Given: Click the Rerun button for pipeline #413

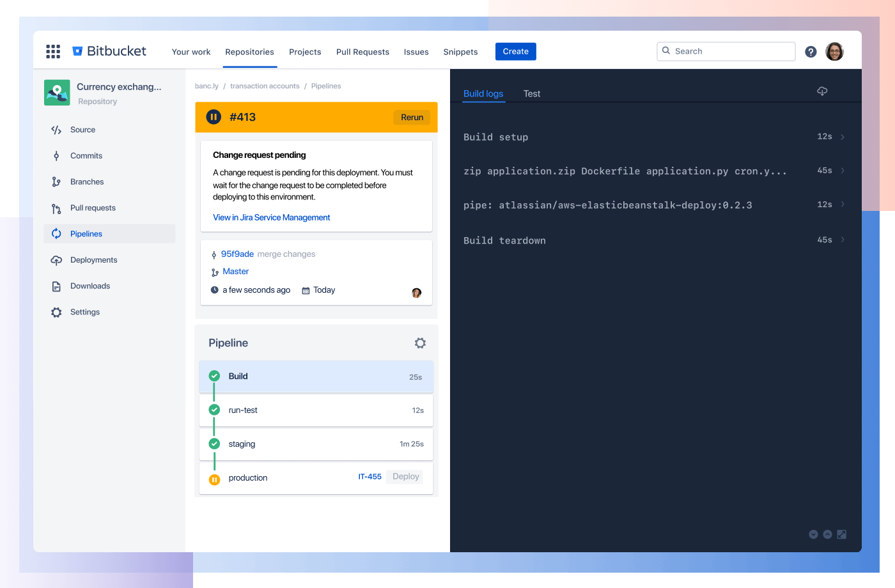Looking at the screenshot, I should 412,117.
